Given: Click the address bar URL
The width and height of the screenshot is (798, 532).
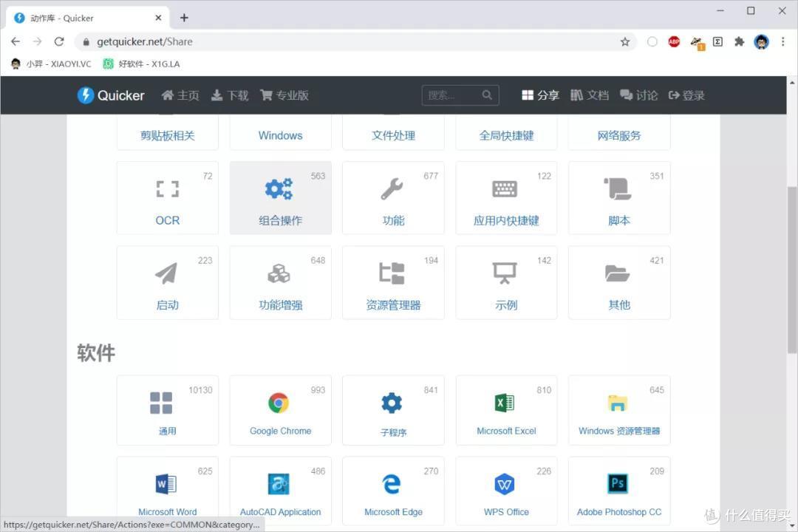Looking at the screenshot, I should (145, 41).
